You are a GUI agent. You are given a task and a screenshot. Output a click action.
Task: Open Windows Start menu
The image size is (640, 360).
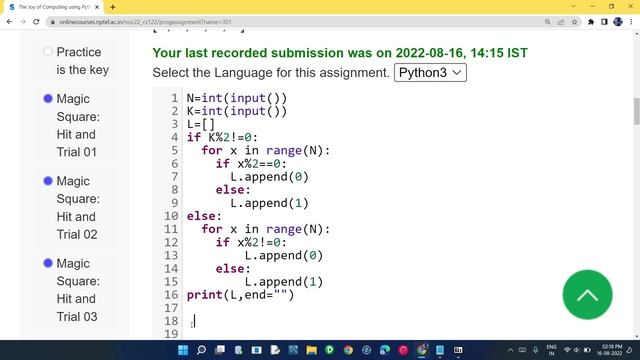tap(183, 350)
